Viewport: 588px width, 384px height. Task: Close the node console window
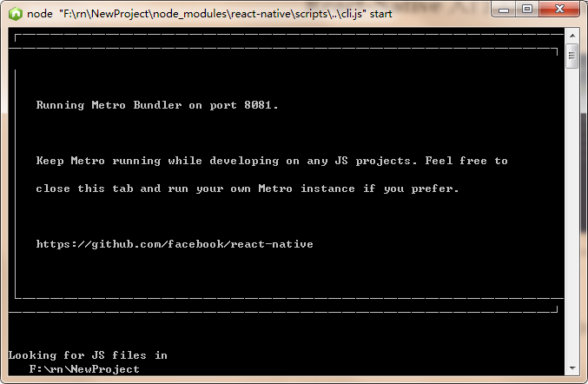coord(559,9)
